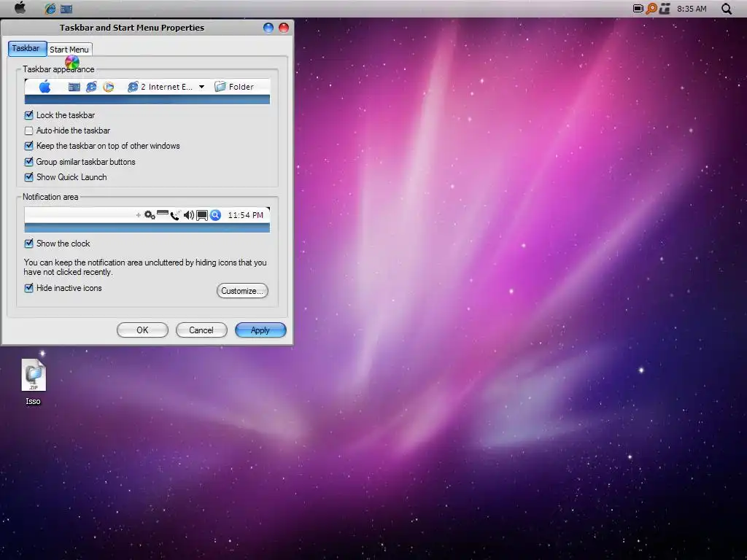
Task: Click the blue help button in title bar
Action: click(x=268, y=28)
